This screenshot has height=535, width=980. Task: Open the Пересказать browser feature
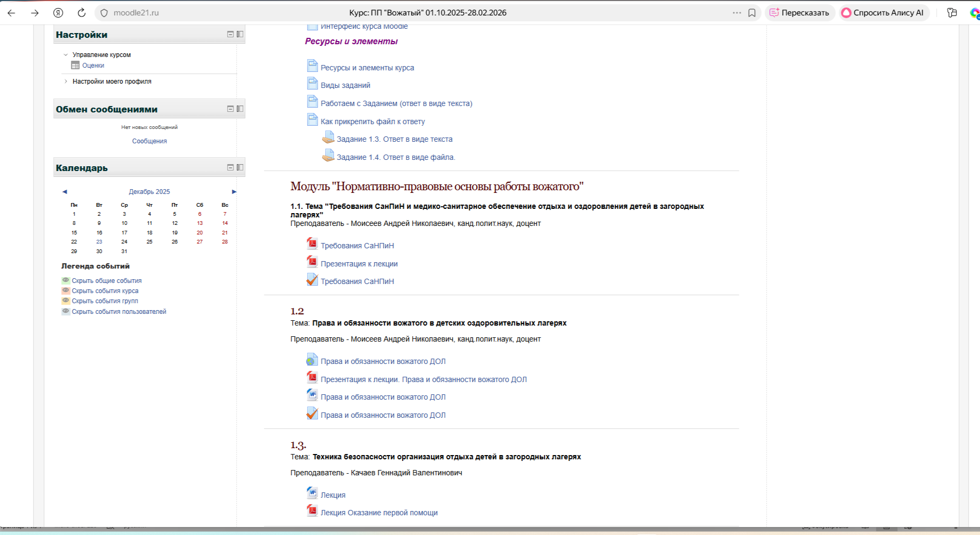point(799,13)
